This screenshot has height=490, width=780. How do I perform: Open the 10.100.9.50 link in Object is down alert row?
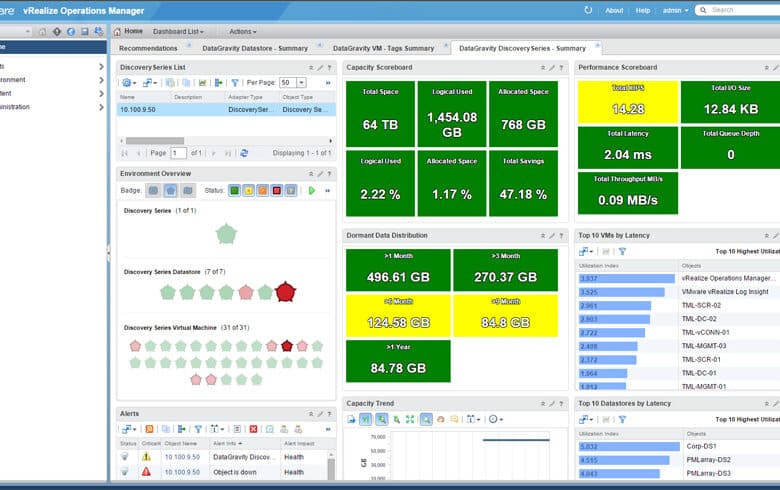tap(182, 472)
